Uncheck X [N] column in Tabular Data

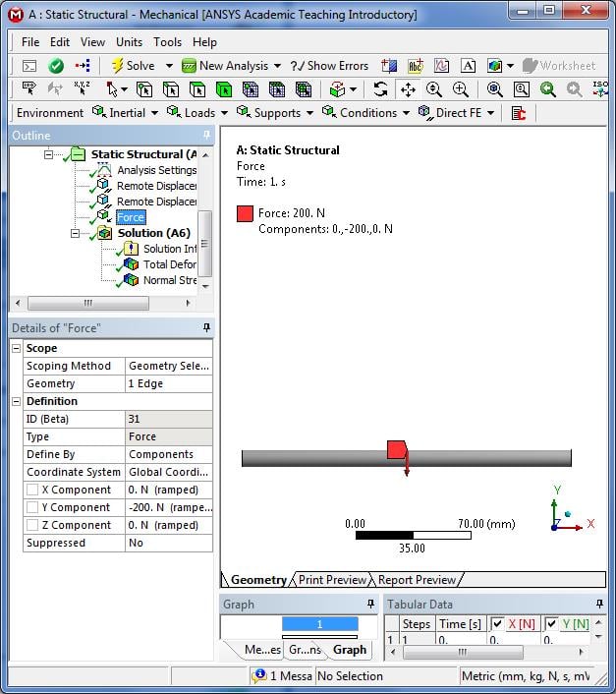497,624
